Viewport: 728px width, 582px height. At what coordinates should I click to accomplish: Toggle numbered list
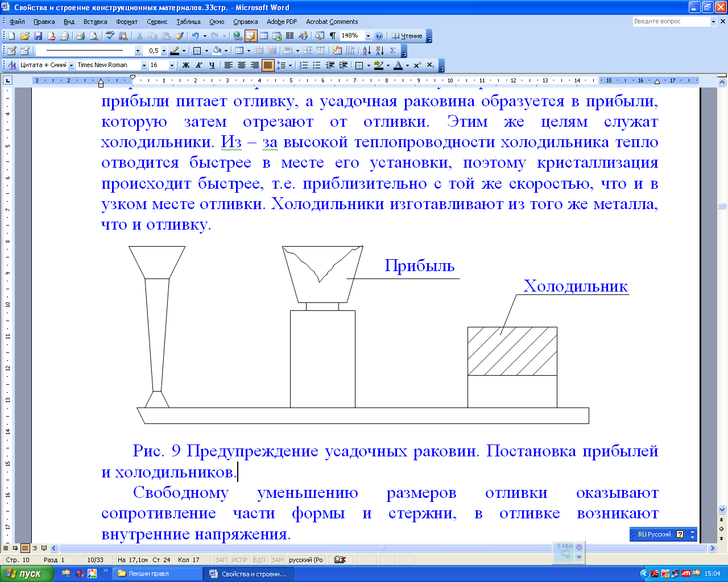304,65
